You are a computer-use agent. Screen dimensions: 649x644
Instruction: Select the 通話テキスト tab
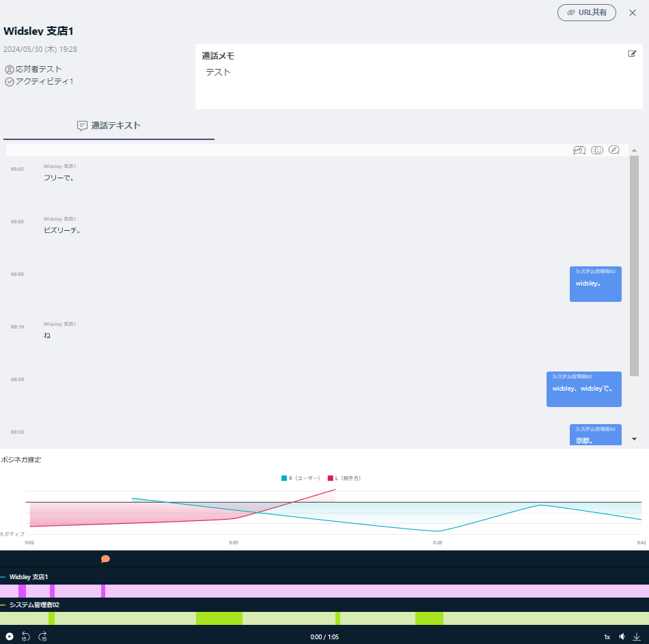[109, 126]
